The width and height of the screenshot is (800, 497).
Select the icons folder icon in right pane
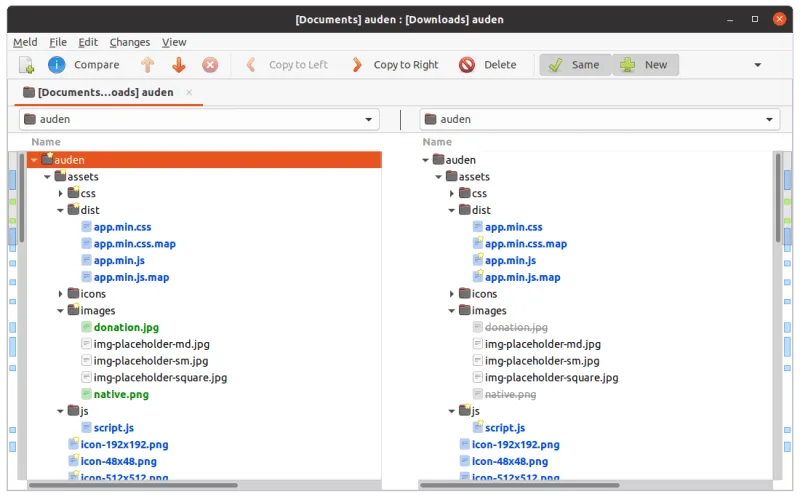point(464,293)
